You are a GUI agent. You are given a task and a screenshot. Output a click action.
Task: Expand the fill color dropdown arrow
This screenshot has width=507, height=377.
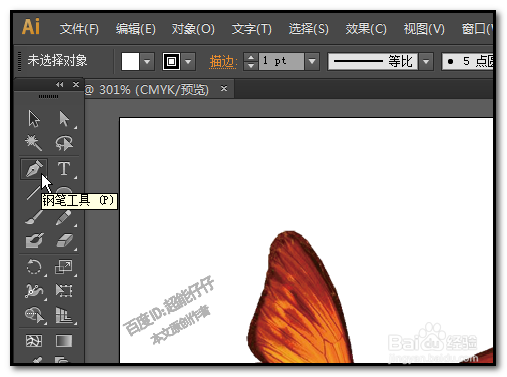coord(147,61)
